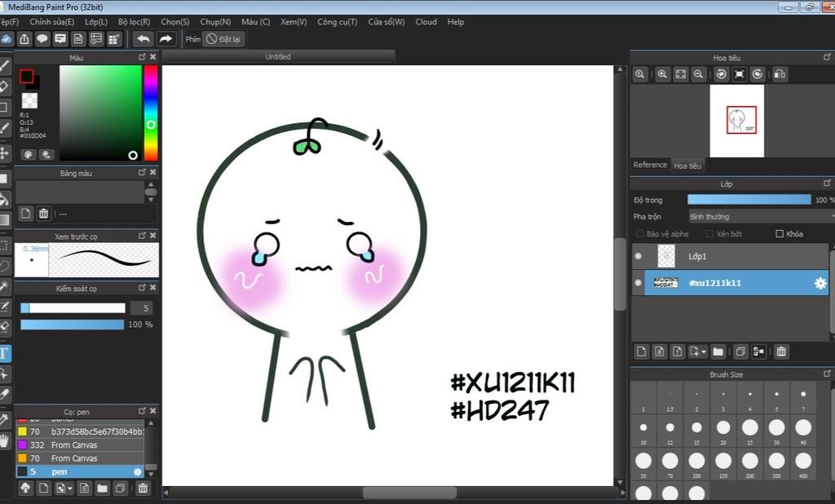This screenshot has width=835, height=504.
Task: Click delete brush trash icon in Cọ panel
Action: coord(143,488)
